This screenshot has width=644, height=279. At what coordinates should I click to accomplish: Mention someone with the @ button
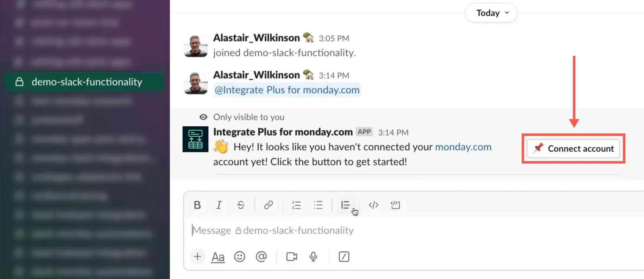261,256
